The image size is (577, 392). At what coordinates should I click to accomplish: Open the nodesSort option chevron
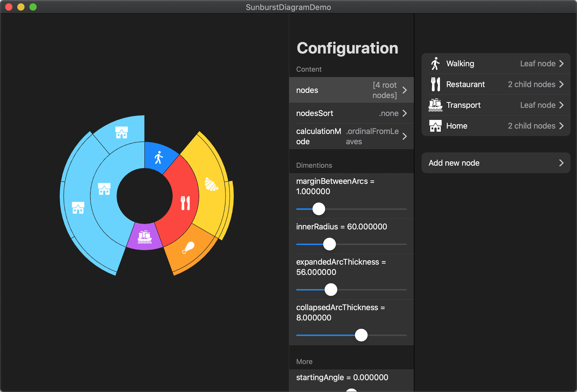[405, 113]
